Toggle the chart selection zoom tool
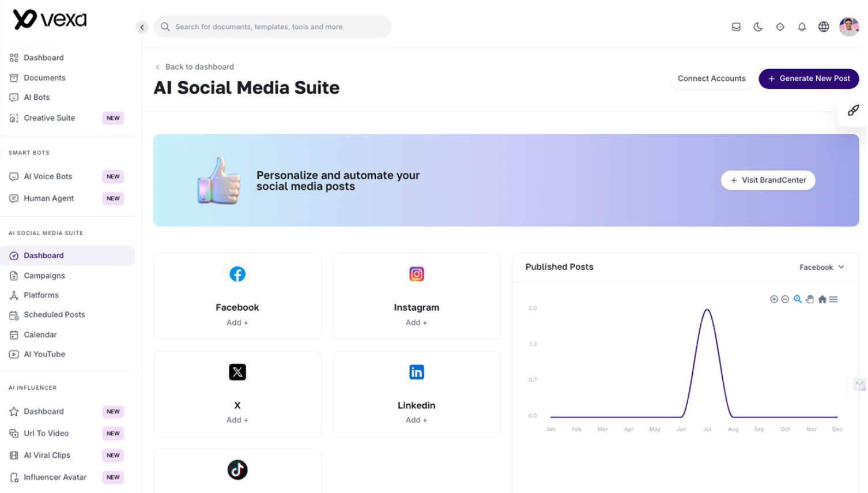Viewport: 868px width, 493px height. (x=798, y=299)
